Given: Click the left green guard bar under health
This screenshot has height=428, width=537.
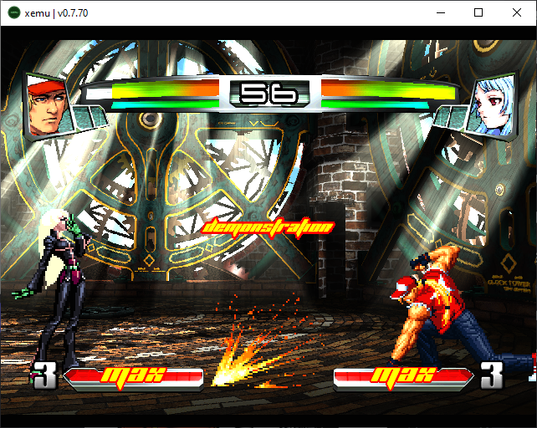Looking at the screenshot, I should coord(165,104).
